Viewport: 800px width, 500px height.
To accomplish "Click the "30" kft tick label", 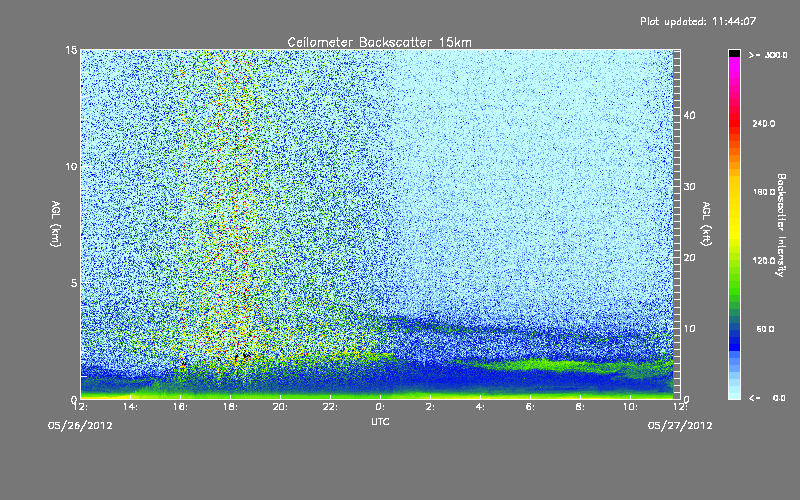I will [689, 187].
